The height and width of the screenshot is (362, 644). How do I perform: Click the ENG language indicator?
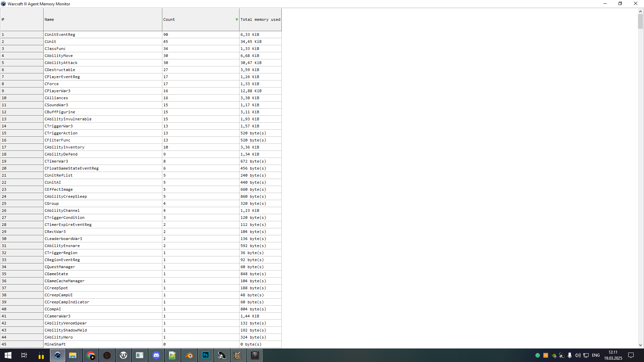(596, 355)
